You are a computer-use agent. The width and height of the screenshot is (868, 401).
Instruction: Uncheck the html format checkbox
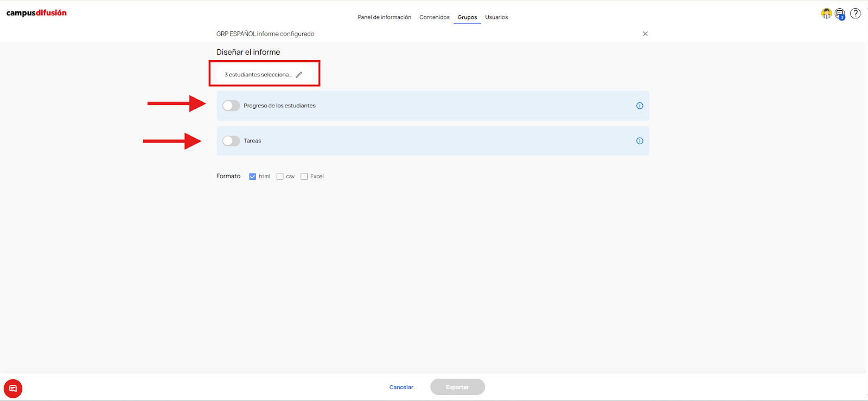click(x=252, y=176)
